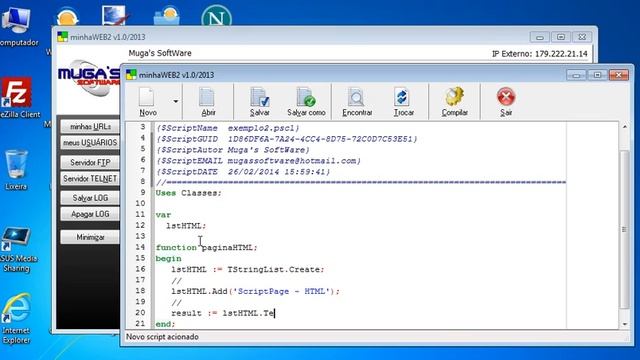Click the Servidor TELNET button
The image size is (640, 360).
pyautogui.click(x=90, y=179)
